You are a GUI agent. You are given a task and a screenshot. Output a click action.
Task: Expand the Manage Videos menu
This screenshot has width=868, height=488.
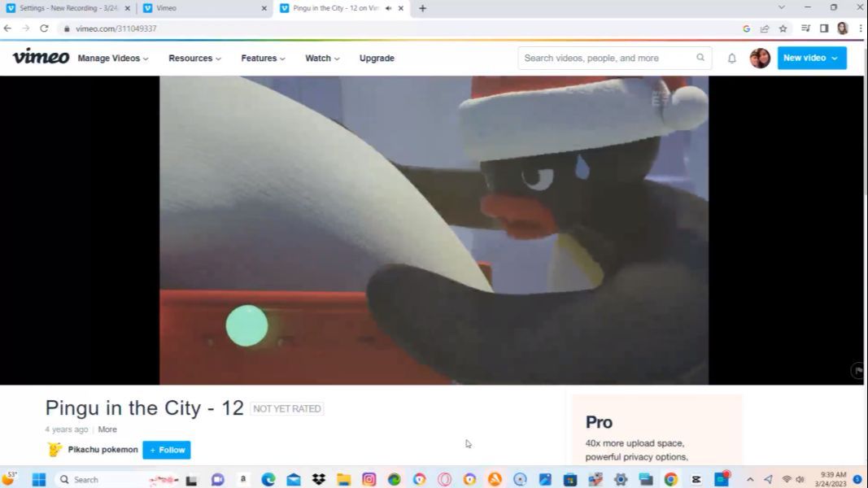113,58
